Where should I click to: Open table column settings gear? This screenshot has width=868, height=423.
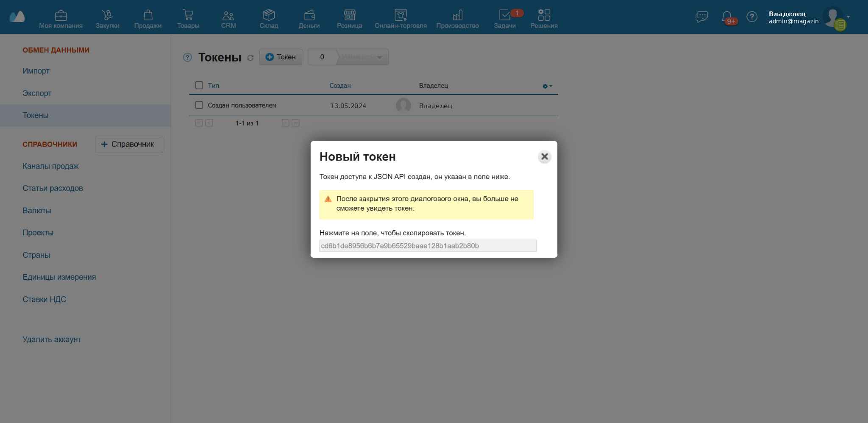[547, 86]
